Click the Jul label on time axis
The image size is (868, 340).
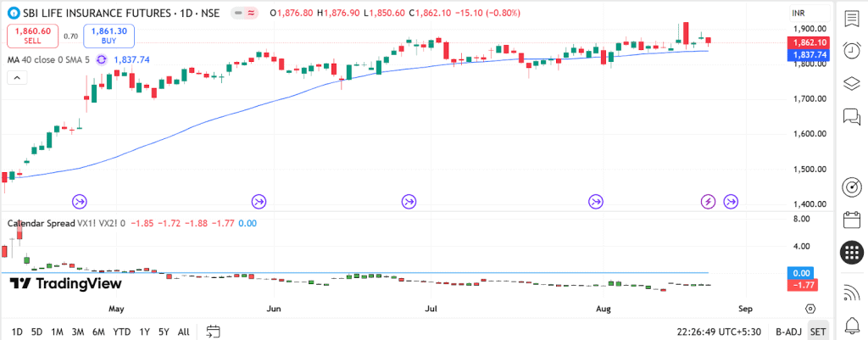(x=431, y=309)
